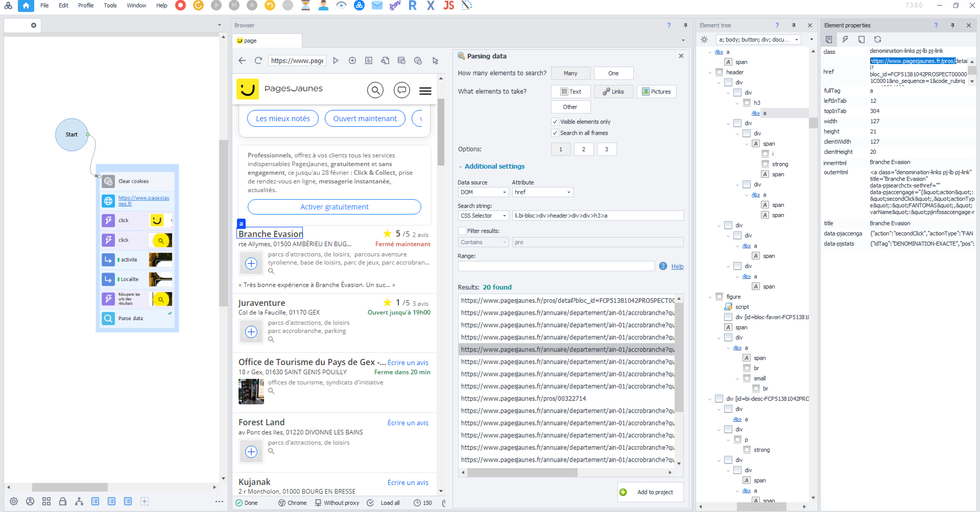This screenshot has width=980, height=512.
Task: Click Ouvert maintenant filter button
Action: point(365,119)
